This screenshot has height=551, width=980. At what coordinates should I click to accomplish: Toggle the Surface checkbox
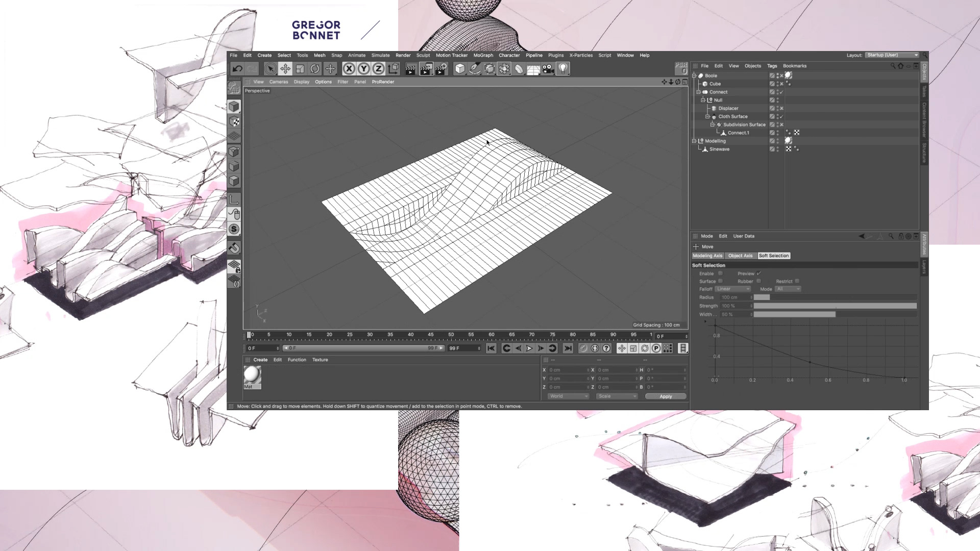click(720, 281)
